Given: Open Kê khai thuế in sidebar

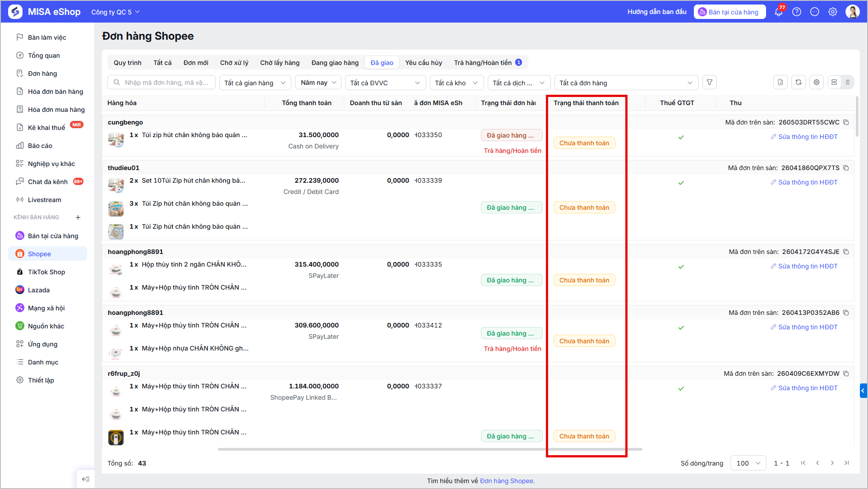Looking at the screenshot, I should point(48,128).
